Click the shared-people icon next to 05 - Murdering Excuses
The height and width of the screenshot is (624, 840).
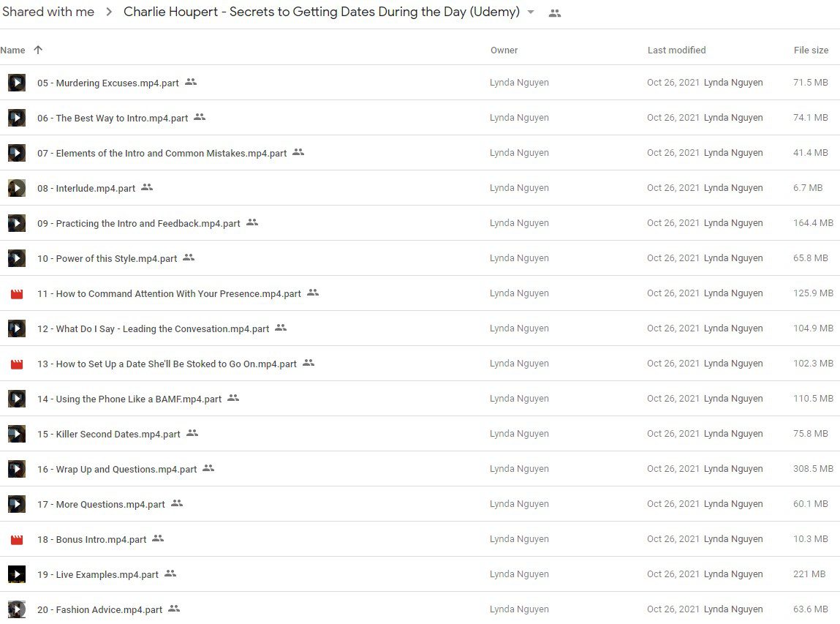tap(191, 82)
